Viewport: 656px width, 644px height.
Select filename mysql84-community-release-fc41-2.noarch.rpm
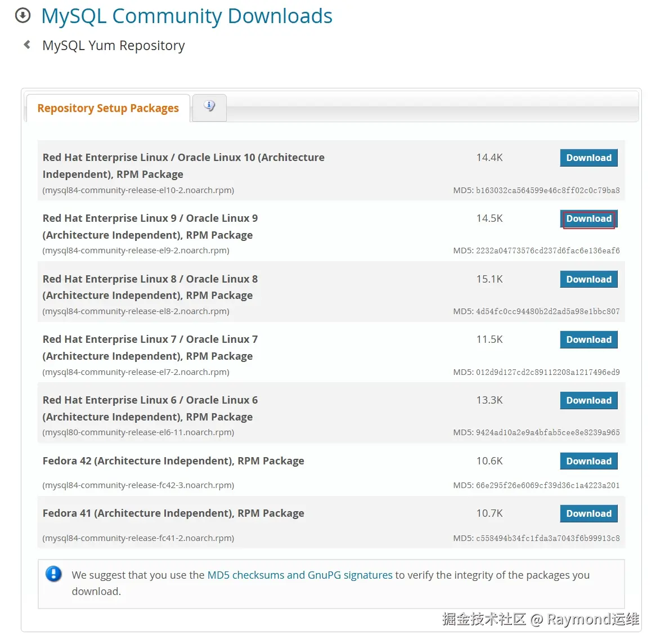pos(138,538)
